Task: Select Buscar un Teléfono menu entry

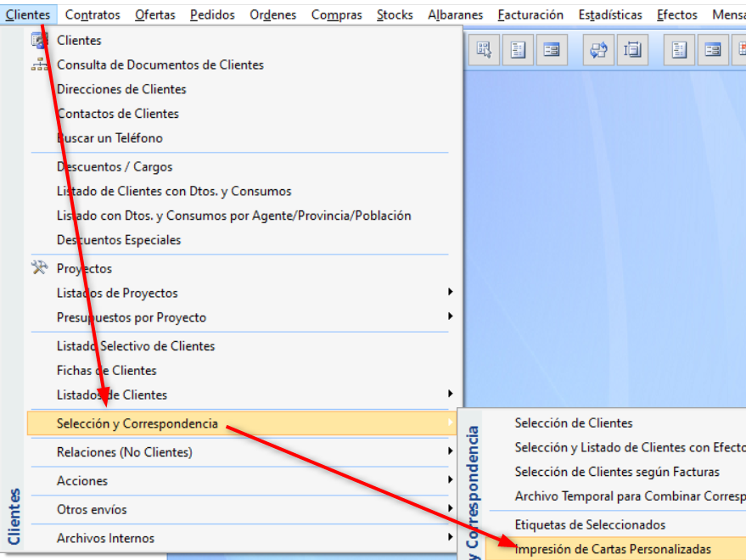Action: click(109, 137)
